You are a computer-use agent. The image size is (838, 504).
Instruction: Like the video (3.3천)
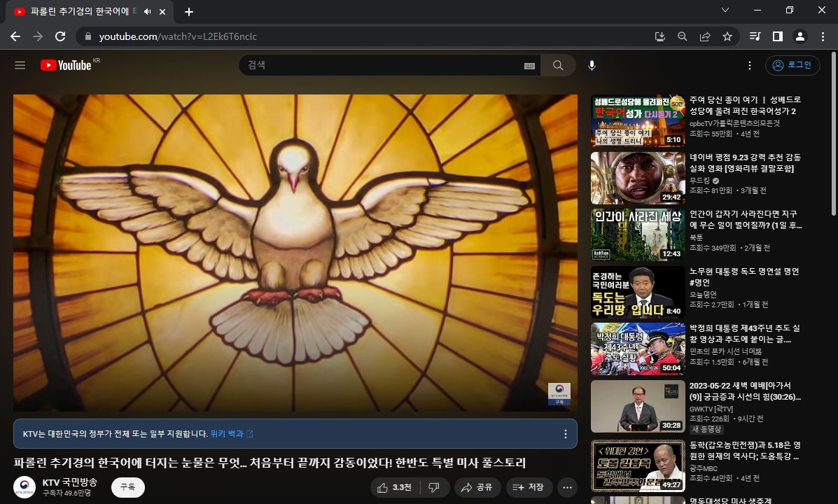(x=396, y=487)
